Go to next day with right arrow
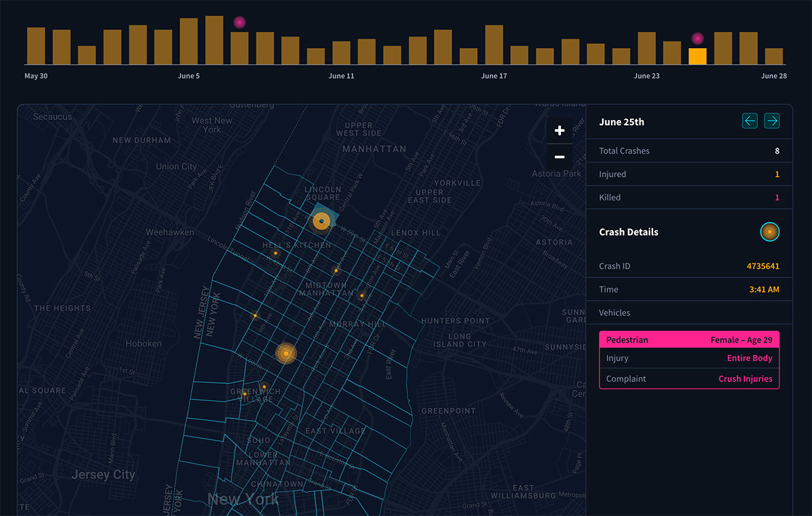 (771, 121)
